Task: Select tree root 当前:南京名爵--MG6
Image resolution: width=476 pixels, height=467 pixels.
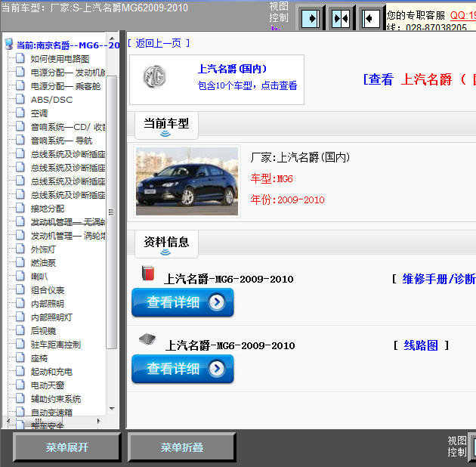Action: click(68, 45)
